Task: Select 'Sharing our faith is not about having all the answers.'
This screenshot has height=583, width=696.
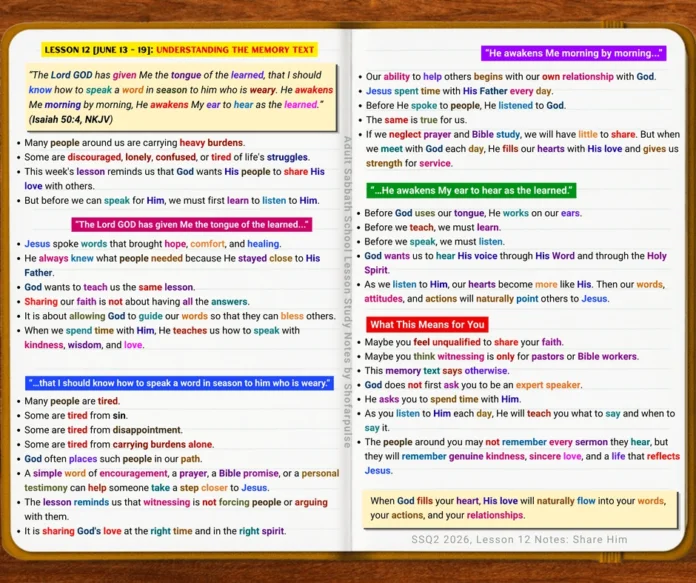Action: coord(137,301)
